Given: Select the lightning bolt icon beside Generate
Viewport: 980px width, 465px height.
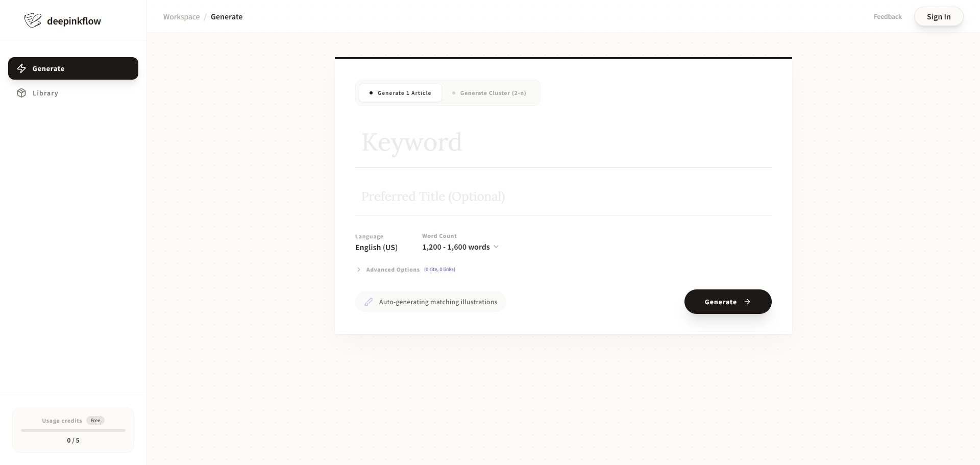Looking at the screenshot, I should pos(21,68).
